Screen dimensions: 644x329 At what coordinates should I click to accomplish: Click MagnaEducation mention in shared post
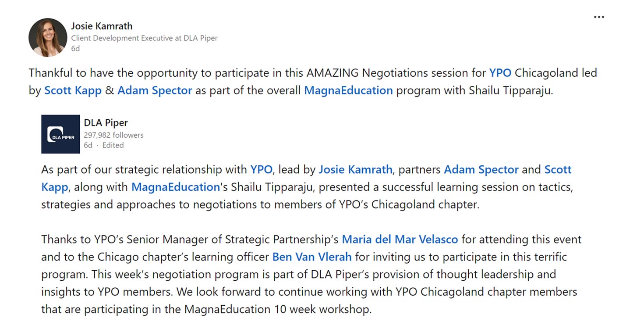click(x=175, y=187)
